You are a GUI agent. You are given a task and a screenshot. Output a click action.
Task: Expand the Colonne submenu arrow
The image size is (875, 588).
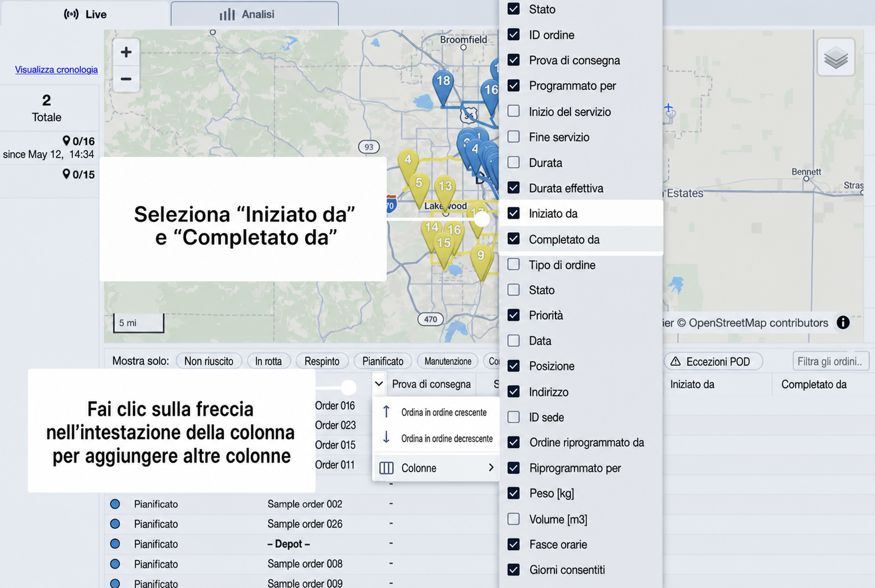click(491, 468)
